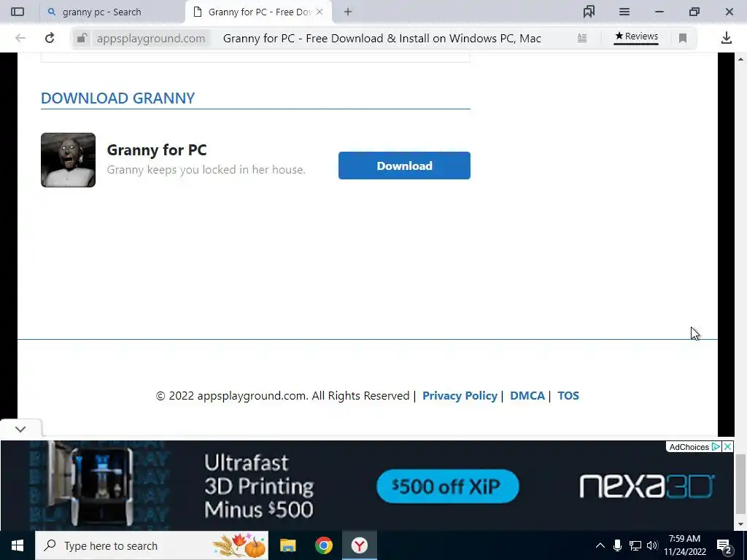Open the clock showing 7:59 AM
The image size is (747, 560).
pyautogui.click(x=685, y=545)
